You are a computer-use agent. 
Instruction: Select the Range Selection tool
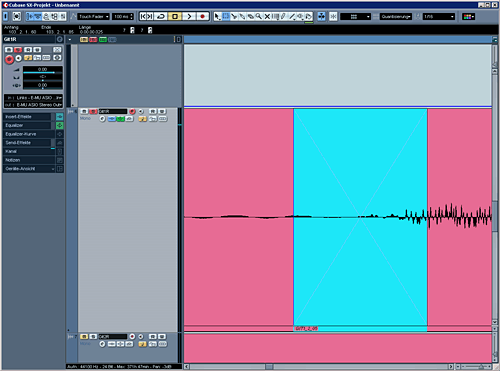click(x=226, y=16)
